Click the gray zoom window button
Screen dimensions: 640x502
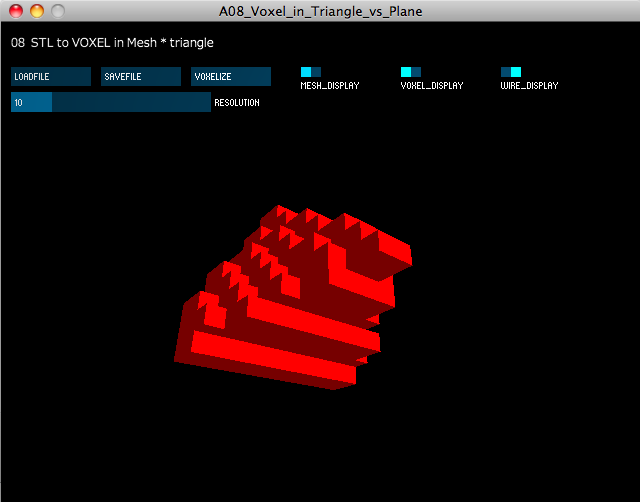point(58,11)
